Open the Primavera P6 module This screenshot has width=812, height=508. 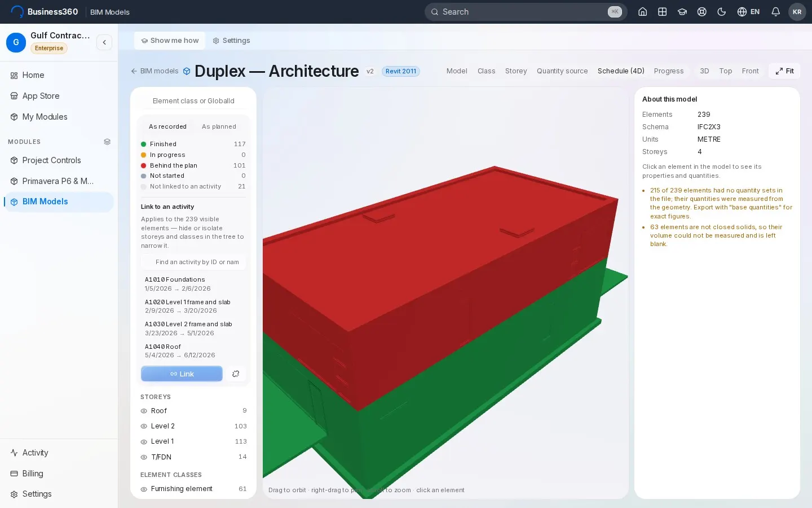59,181
